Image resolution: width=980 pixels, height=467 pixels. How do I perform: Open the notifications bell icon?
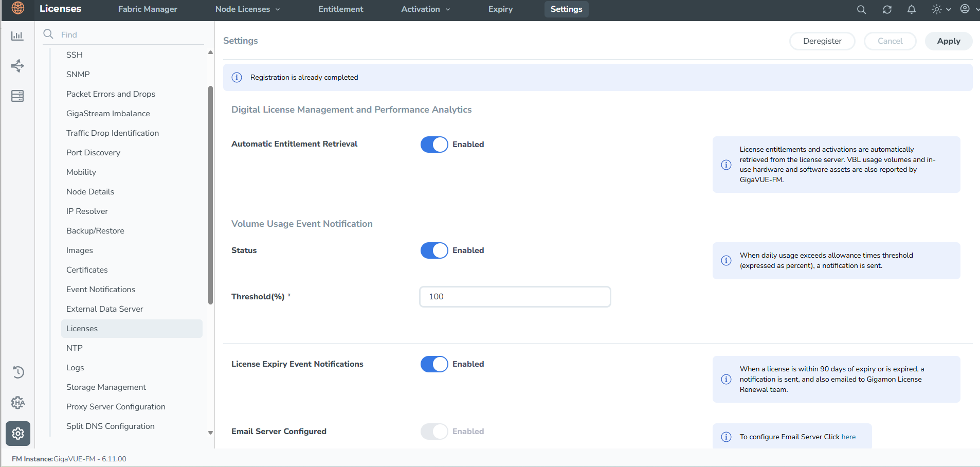[x=912, y=9]
